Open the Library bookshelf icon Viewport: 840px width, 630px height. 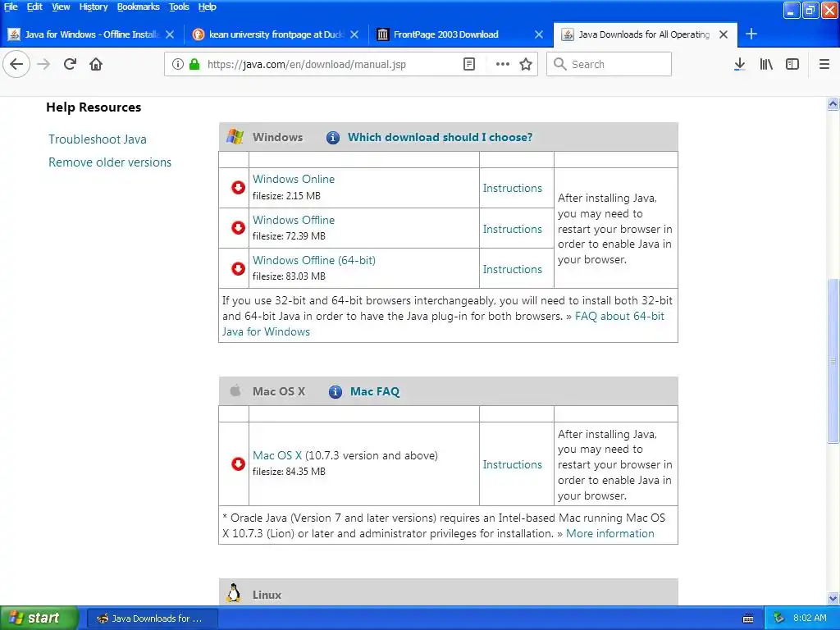pos(766,64)
